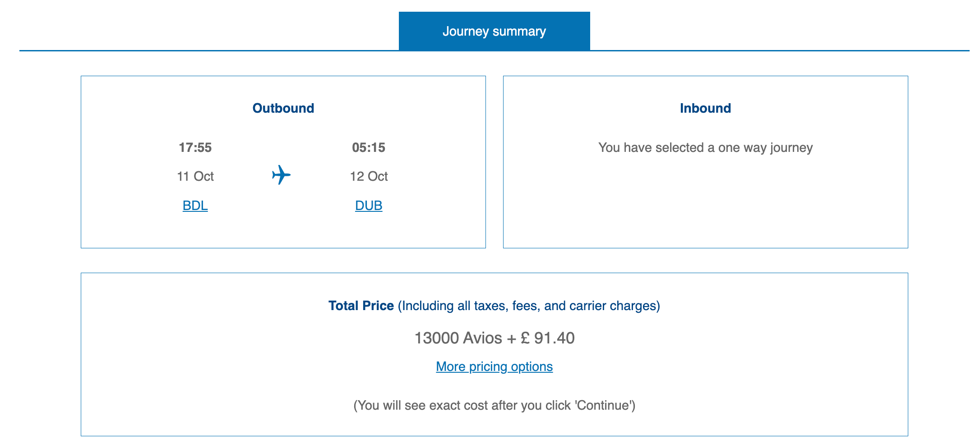Click the airplane icon between airports
Image resolution: width=980 pixels, height=448 pixels.
[x=281, y=175]
